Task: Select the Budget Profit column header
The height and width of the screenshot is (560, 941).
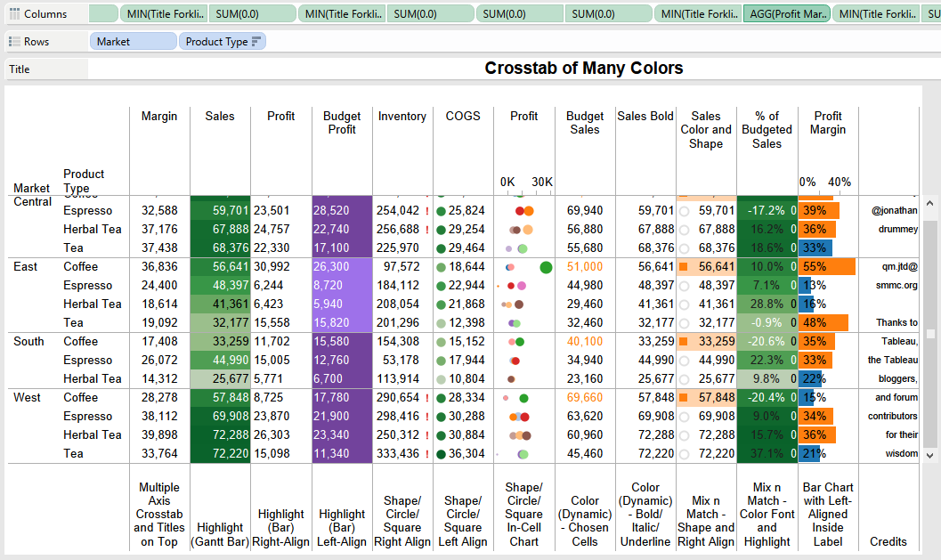Action: click(342, 123)
